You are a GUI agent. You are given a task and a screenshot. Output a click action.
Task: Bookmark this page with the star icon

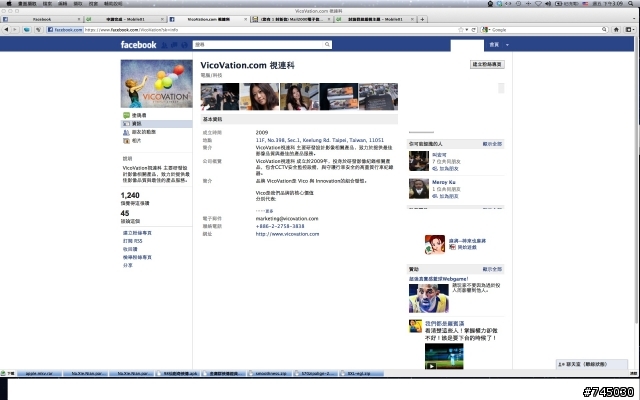(x=461, y=29)
